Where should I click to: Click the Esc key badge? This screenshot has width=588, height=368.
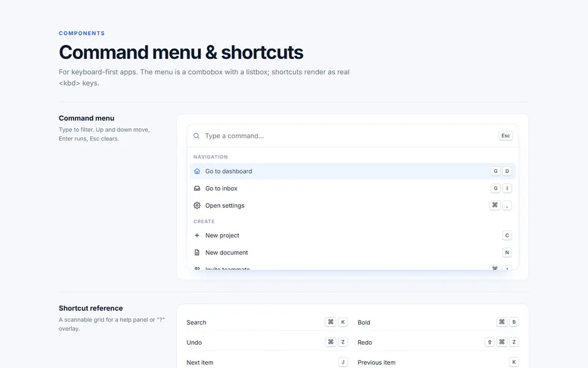coord(505,136)
